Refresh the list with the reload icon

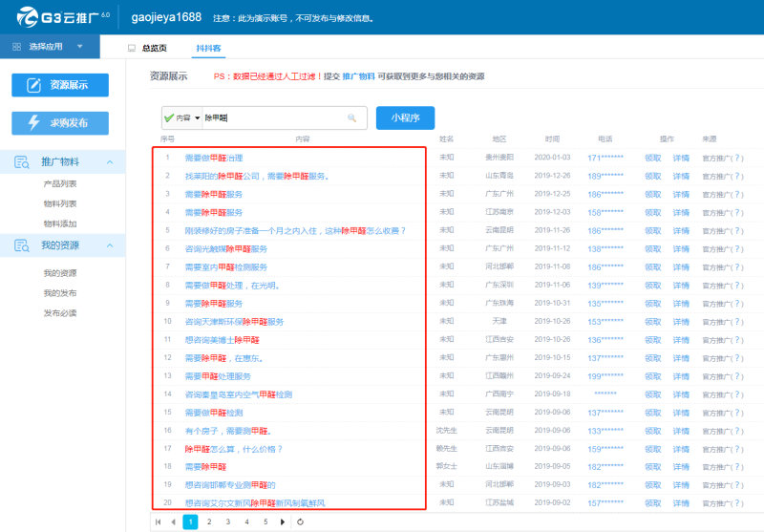tap(300, 521)
